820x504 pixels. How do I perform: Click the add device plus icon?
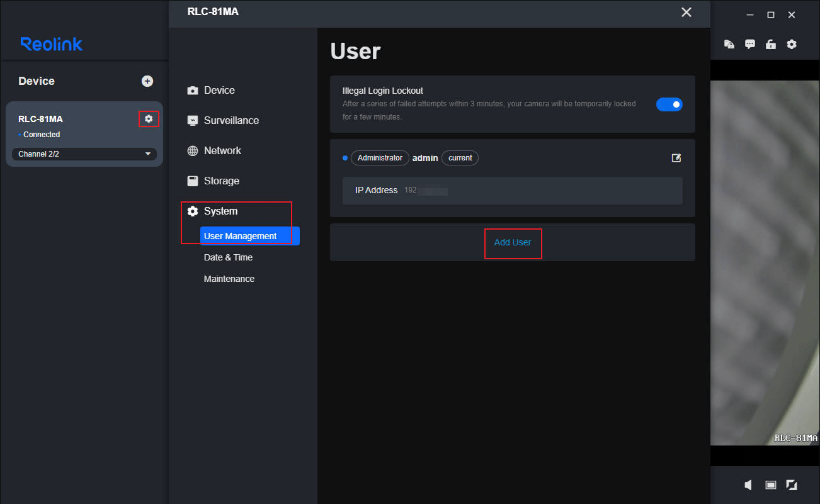coord(147,81)
